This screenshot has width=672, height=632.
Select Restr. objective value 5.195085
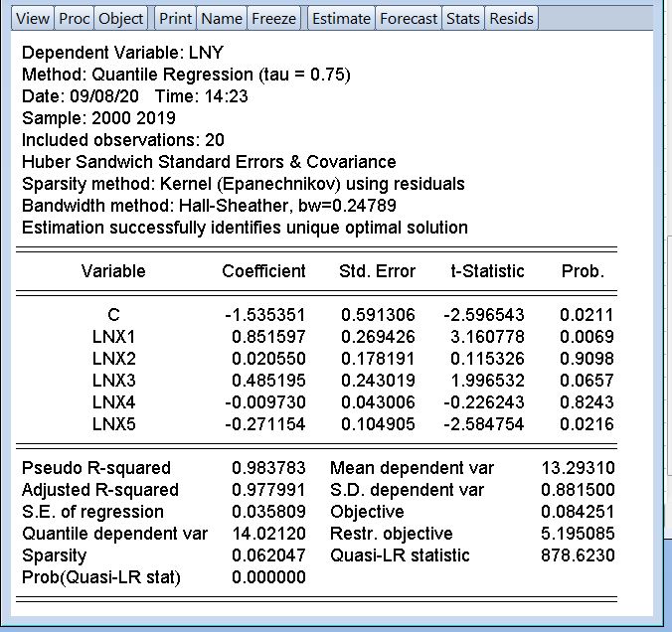pos(579,534)
